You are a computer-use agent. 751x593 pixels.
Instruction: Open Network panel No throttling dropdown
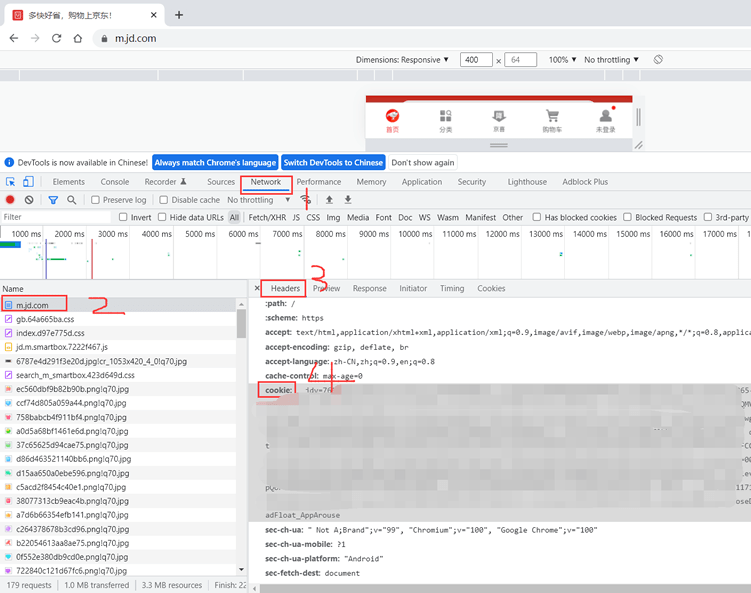coord(259,200)
